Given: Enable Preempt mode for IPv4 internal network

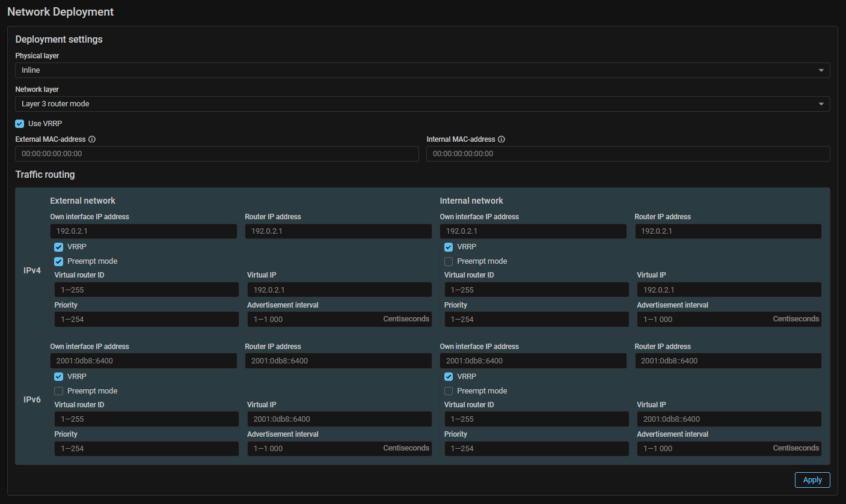Looking at the screenshot, I should 449,261.
